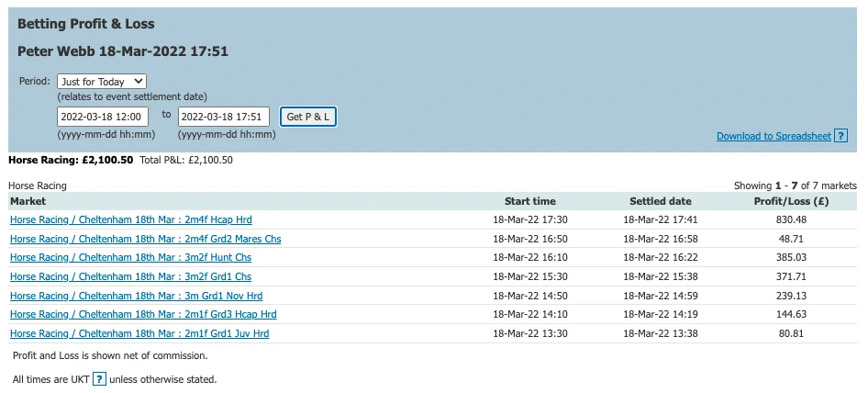Click the Get P & L button
Image resolution: width=868 pixels, height=393 pixels.
coord(307,117)
